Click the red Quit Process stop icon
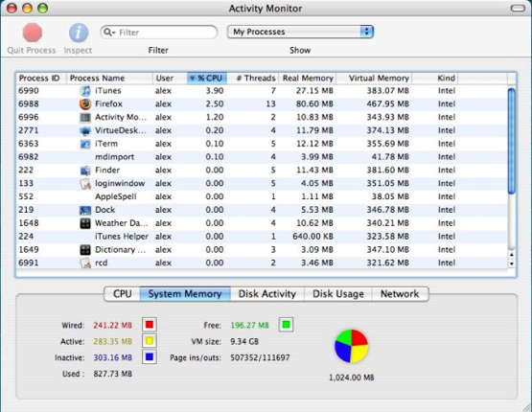532x412 pixels. (x=33, y=33)
